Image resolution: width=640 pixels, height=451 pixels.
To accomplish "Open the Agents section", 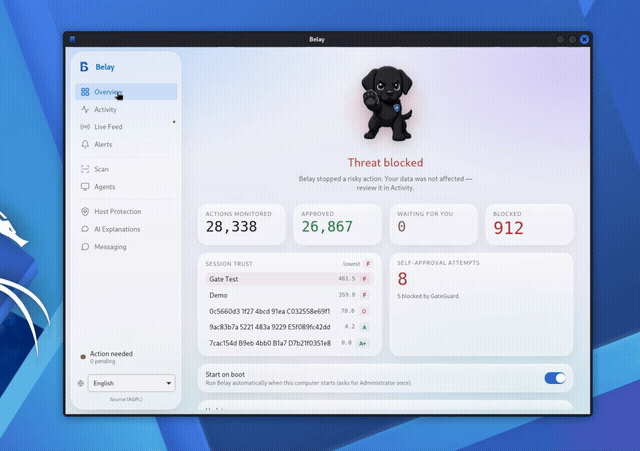I will pyautogui.click(x=126, y=187).
